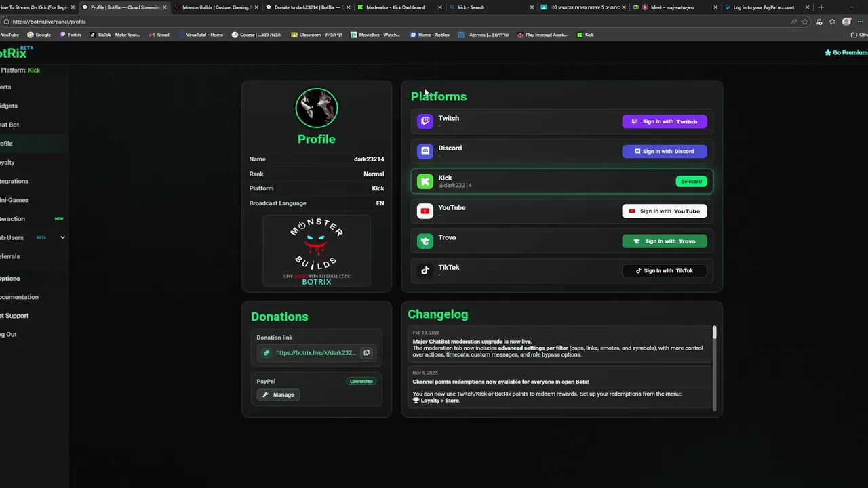Screen dimensions: 868x488
Task: Click Sign in with TikTok button
Action: click(x=665, y=270)
